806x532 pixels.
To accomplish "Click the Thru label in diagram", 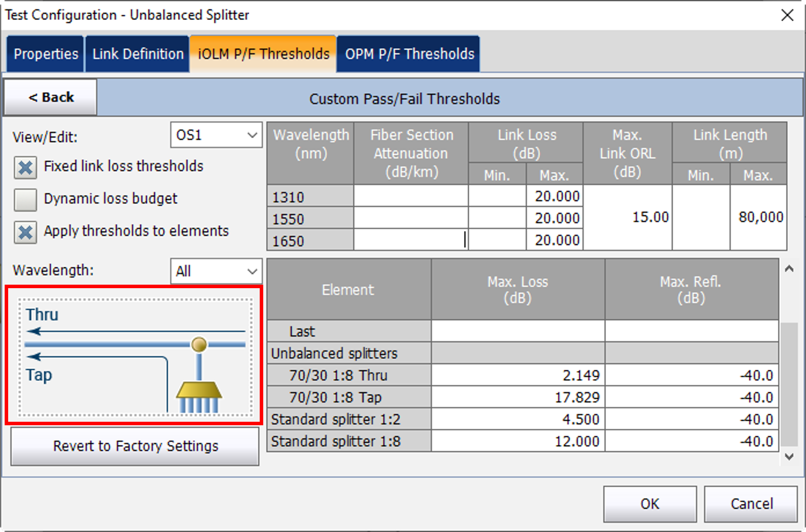I will pos(42,314).
